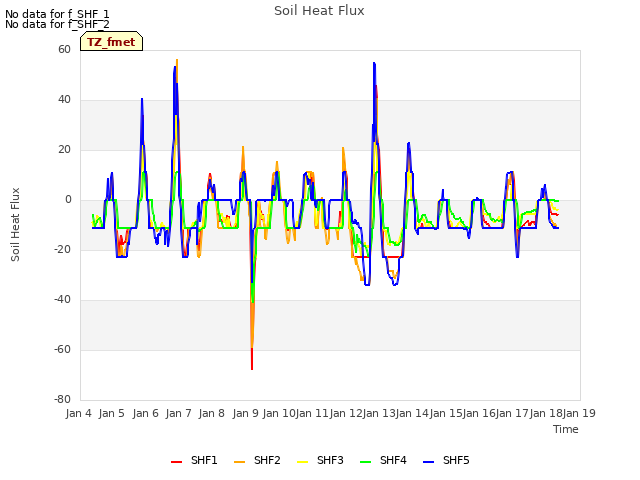Click the Time axis title
The width and height of the screenshot is (640, 480).
pyautogui.click(x=566, y=429)
